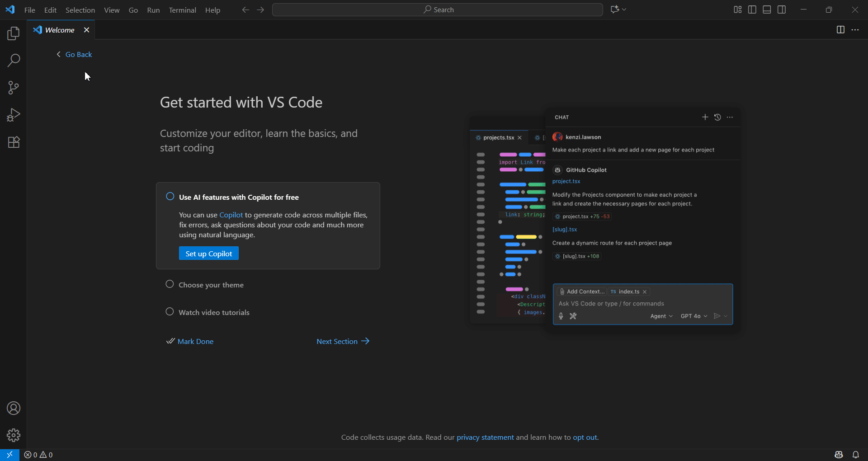Close the Welcome tab
The height and width of the screenshot is (461, 868).
click(x=86, y=30)
